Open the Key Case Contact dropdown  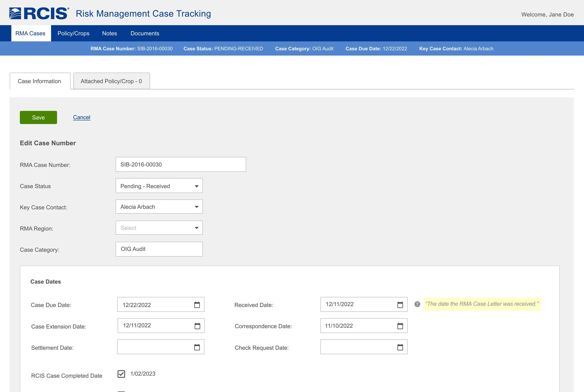[159, 207]
